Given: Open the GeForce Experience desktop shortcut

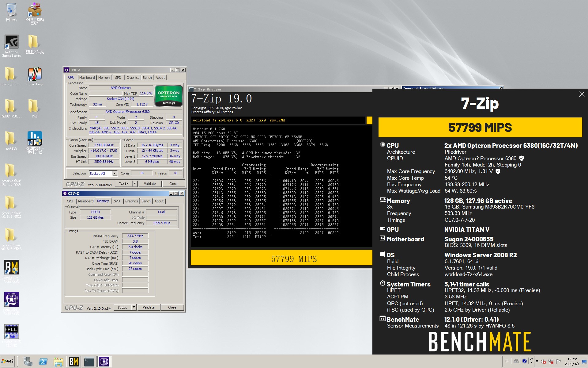Looking at the screenshot, I should click(x=12, y=46).
